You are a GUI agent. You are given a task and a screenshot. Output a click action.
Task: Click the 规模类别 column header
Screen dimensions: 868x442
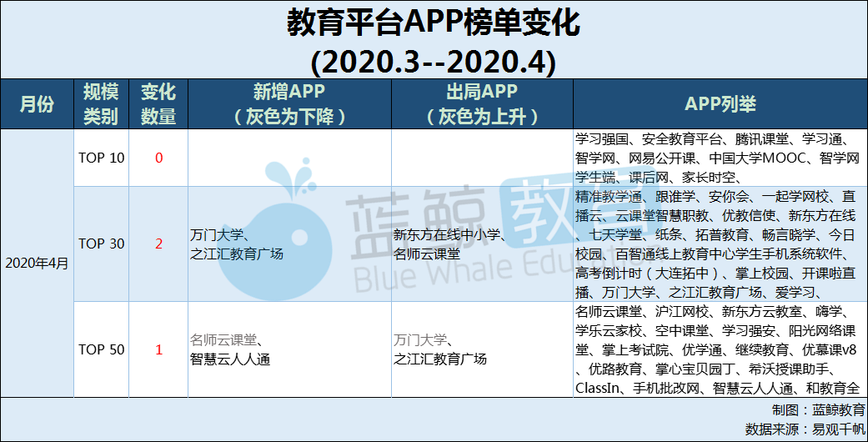point(101,104)
